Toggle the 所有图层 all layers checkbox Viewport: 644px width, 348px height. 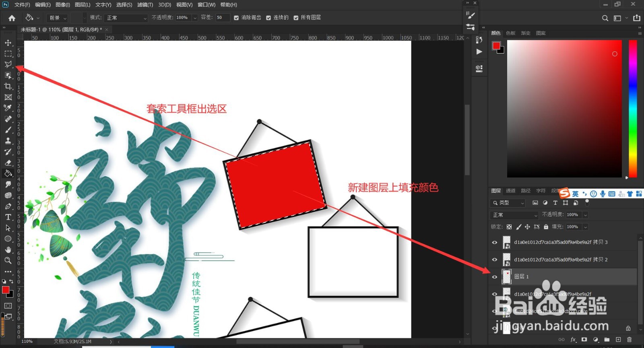[x=296, y=18]
